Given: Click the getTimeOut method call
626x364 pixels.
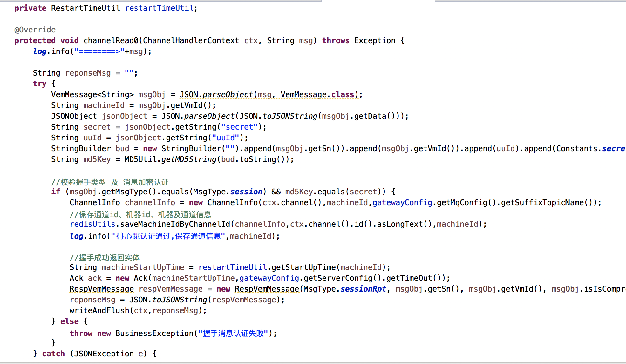Looking at the screenshot, I should (409, 278).
